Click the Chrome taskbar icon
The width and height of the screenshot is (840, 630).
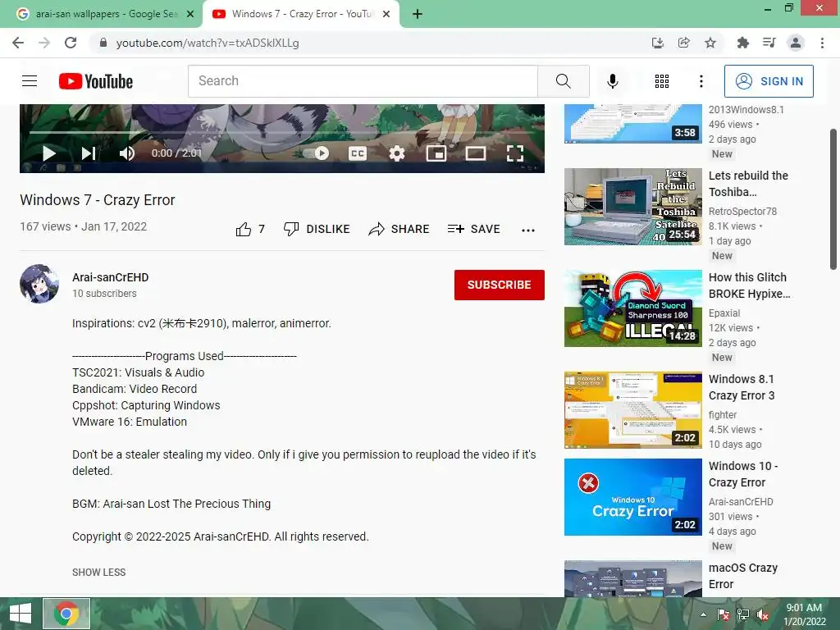[66, 614]
